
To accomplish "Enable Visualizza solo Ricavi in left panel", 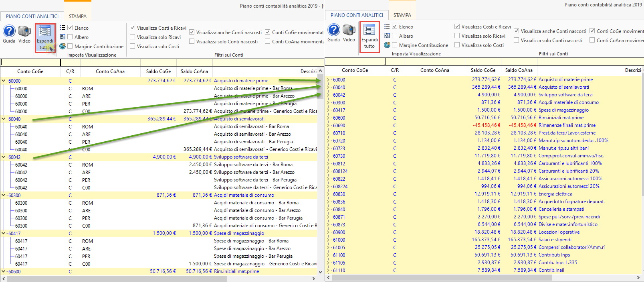I will pyautogui.click(x=133, y=37).
